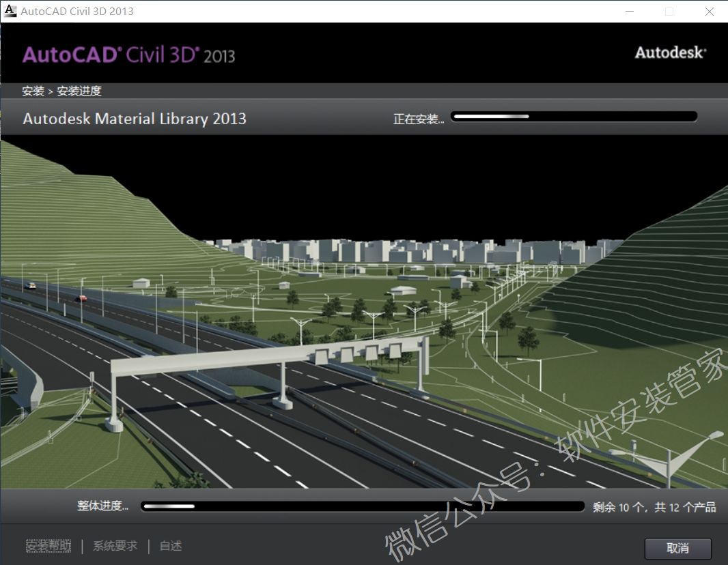
Task: Click the maximize button in the title bar
Action: (x=669, y=11)
